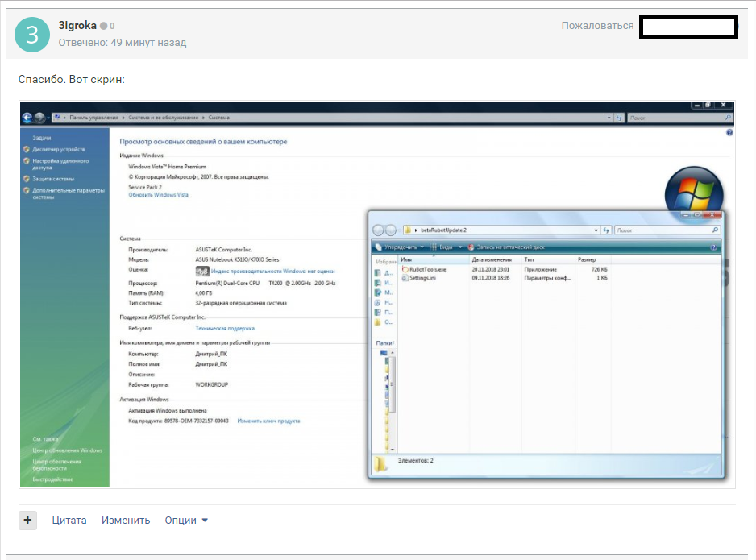The width and height of the screenshot is (756, 560).
Task: Open Диспетчер устройств in the tasks sidebar
Action: pos(58,149)
